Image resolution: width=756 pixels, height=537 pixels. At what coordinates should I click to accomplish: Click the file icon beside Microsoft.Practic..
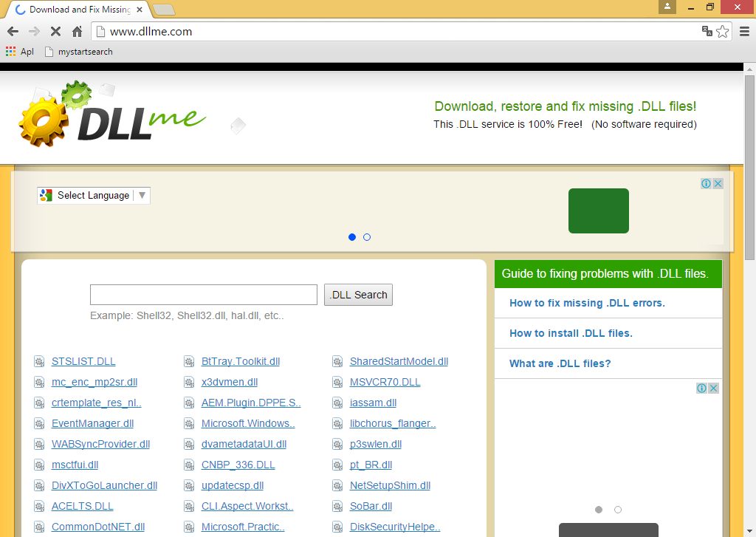189,527
